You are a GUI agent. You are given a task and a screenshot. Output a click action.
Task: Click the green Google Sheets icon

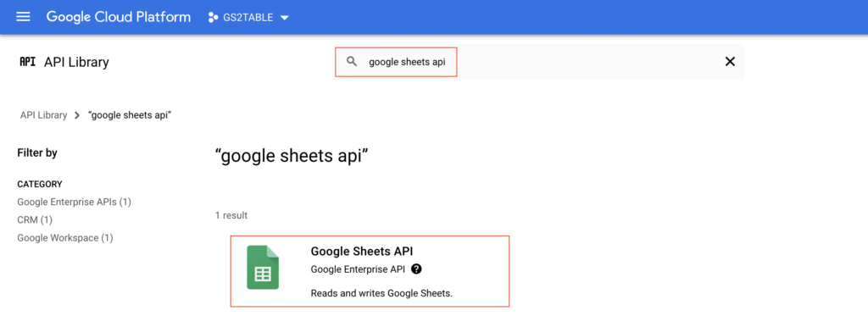coord(263,268)
